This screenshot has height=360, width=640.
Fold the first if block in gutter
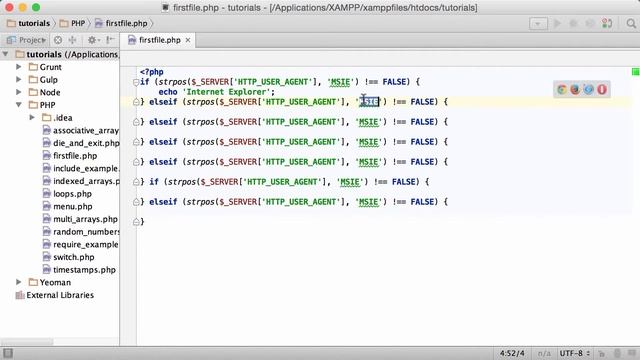(136, 82)
